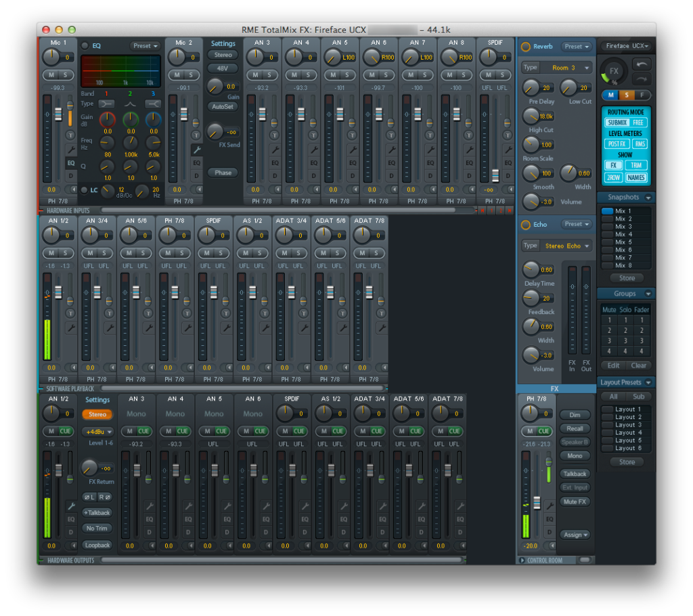
Task: Click the Store button under the Snapshots list
Action: [626, 278]
